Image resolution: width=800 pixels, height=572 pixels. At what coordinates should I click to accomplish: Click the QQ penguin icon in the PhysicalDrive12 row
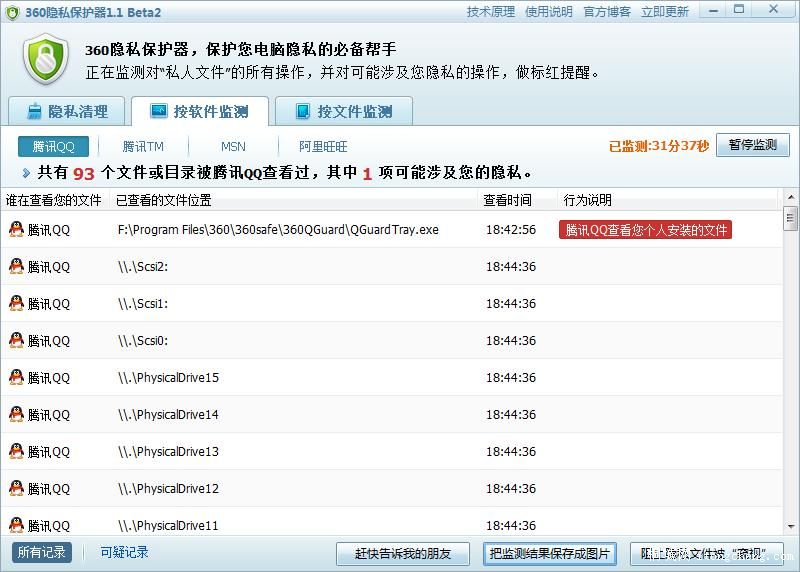pyautogui.click(x=16, y=488)
